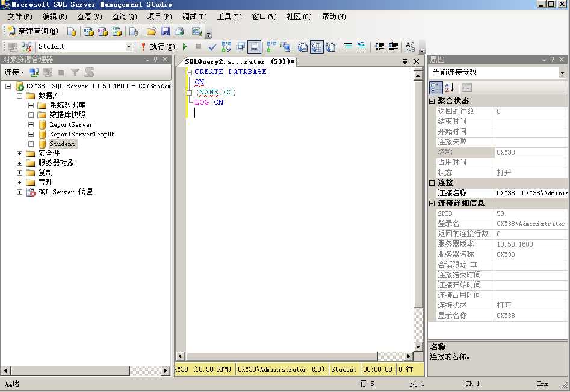Open Activity Monitor toolbar icon
Screen dimensions: 570x392
(x=197, y=32)
